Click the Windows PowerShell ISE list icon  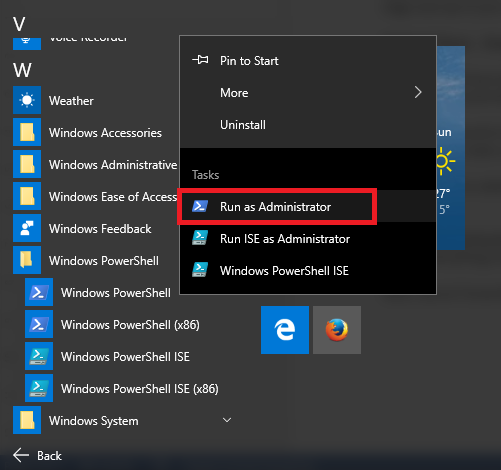(39, 356)
